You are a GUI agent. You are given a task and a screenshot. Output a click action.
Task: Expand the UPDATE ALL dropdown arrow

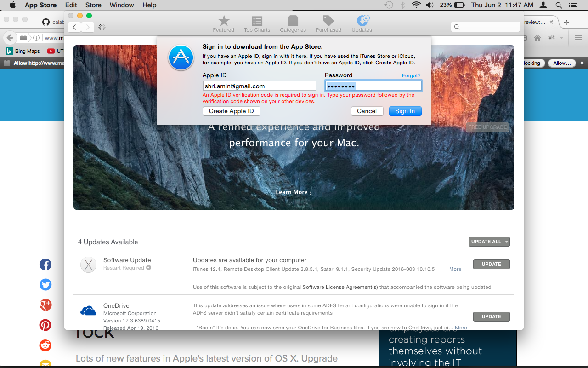coord(507,242)
